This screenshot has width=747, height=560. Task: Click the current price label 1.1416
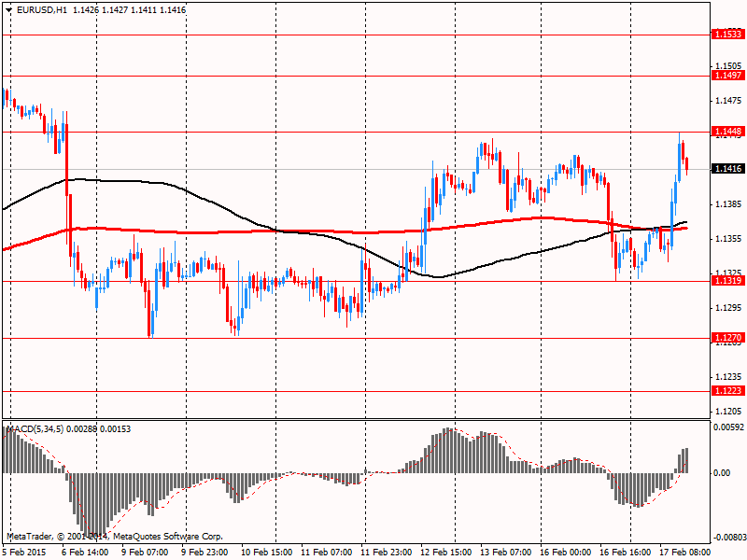727,169
